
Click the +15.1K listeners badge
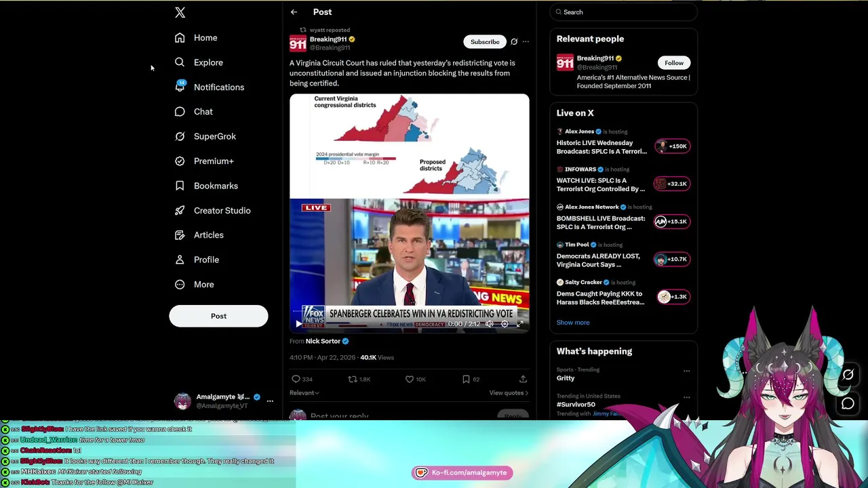pyautogui.click(x=672, y=222)
